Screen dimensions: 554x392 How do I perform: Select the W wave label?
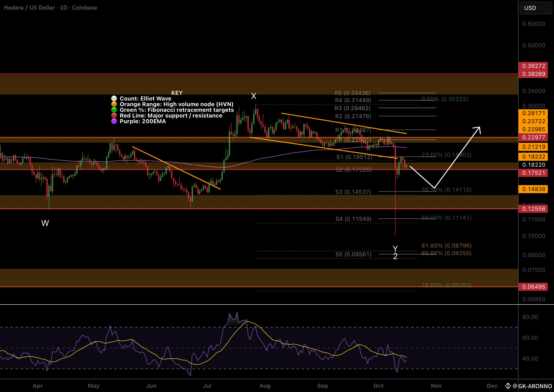click(45, 223)
